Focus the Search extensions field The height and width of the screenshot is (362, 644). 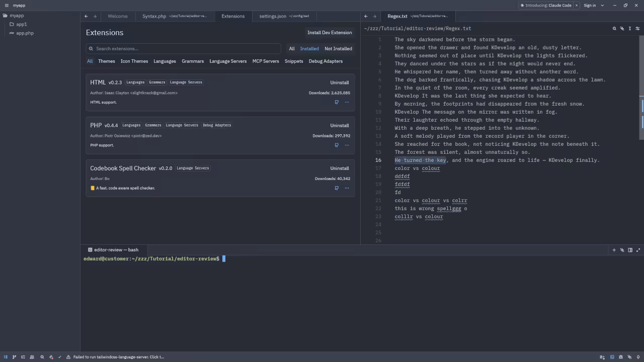(184, 49)
